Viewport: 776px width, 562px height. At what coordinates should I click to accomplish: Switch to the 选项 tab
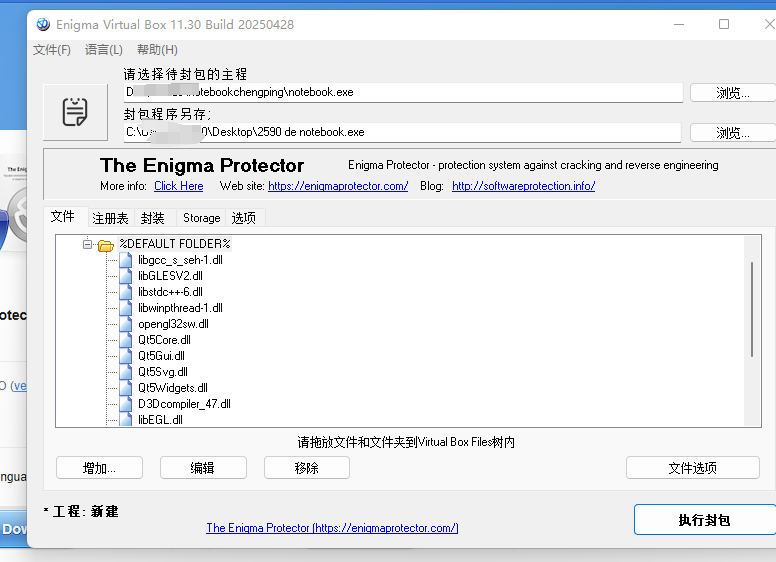point(244,218)
